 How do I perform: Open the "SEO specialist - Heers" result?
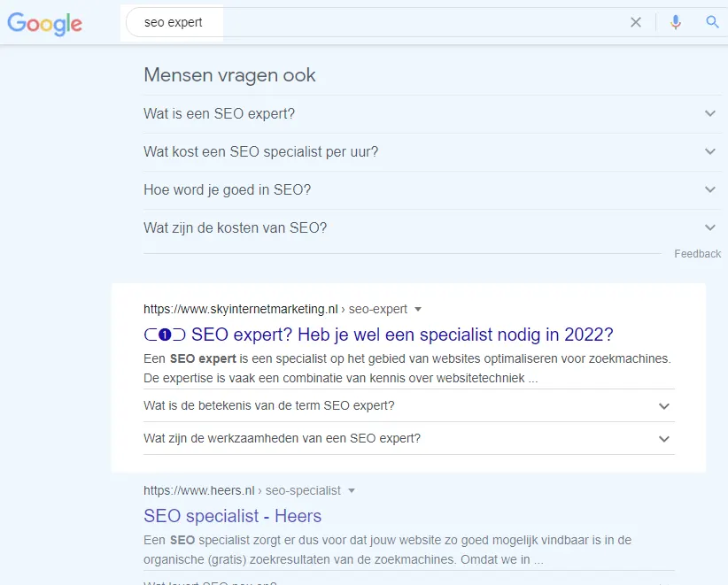(x=232, y=516)
